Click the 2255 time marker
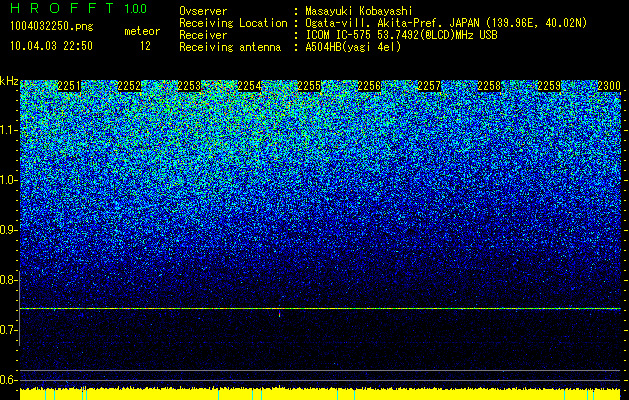Screen dimensions: 629x400 pos(309,86)
